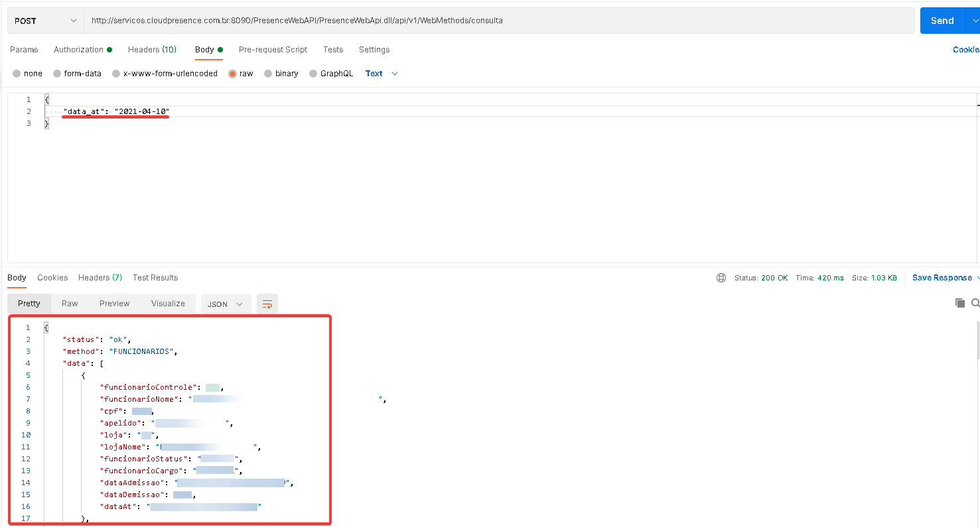Screen dimensions: 980x527
Task: Click the "funcionarioNome" key
Action: pyautogui.click(x=140, y=399)
